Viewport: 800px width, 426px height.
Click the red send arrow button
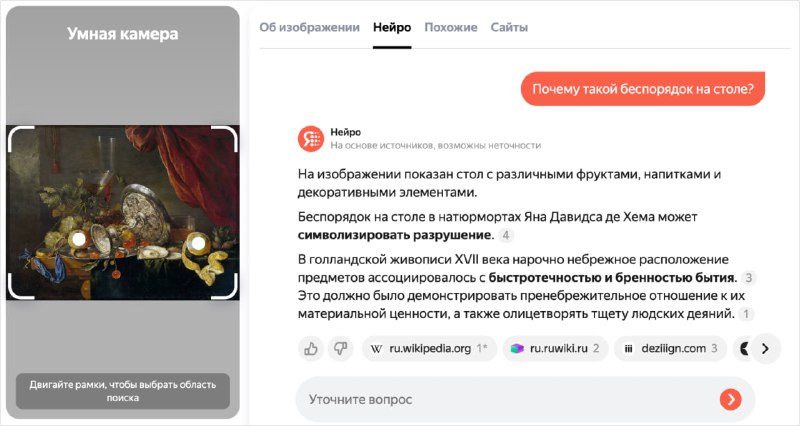[731, 399]
